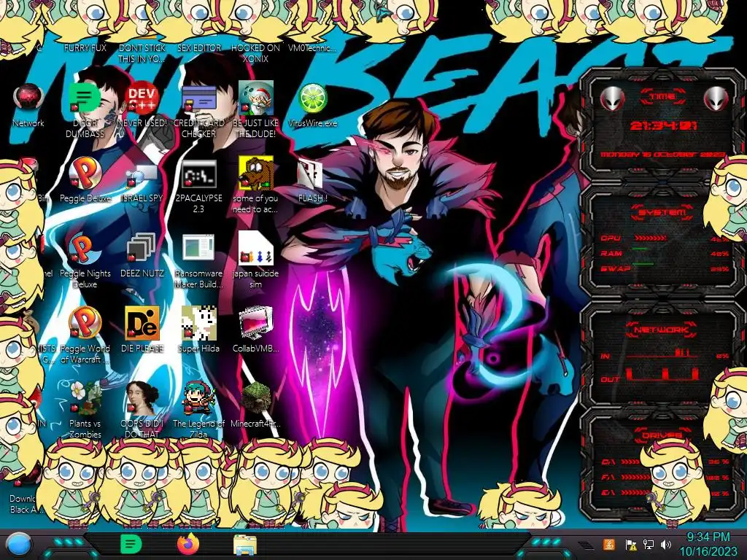The height and width of the screenshot is (560, 747).
Task: Click the NETWORK gadget header
Action: tap(661, 330)
